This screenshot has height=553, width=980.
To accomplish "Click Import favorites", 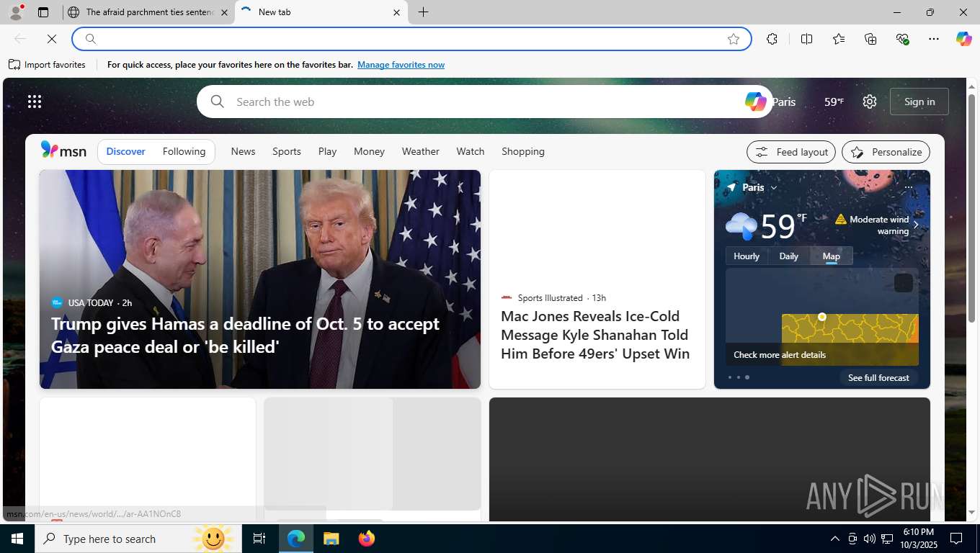I will point(47,65).
